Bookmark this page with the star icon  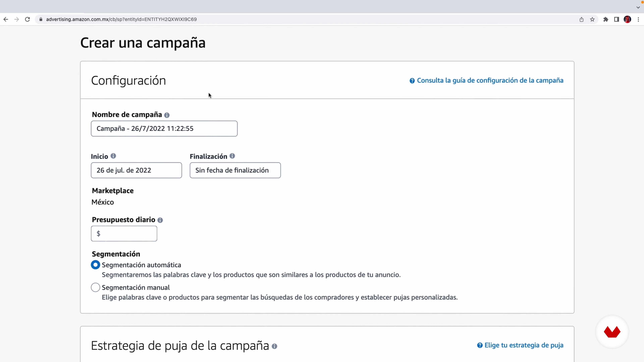tap(592, 19)
